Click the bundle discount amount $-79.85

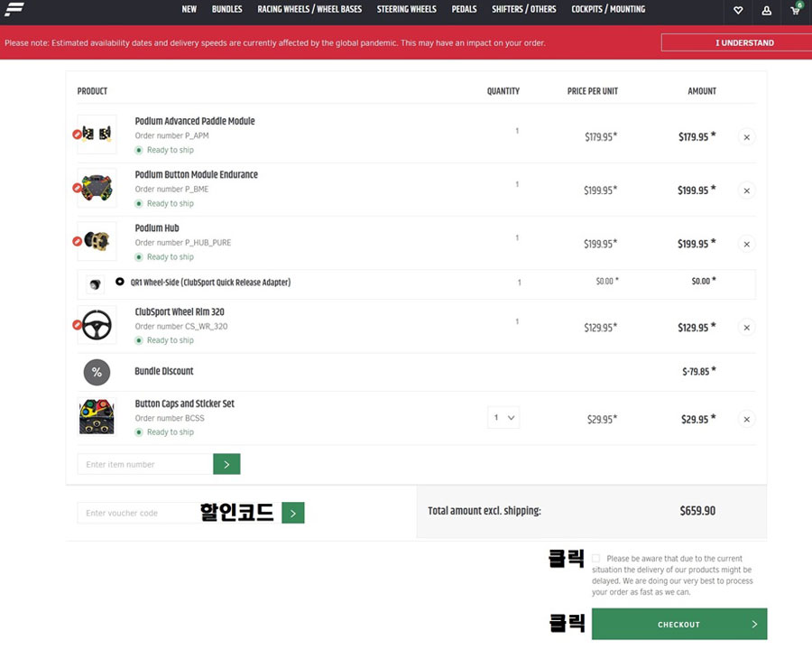pos(699,371)
